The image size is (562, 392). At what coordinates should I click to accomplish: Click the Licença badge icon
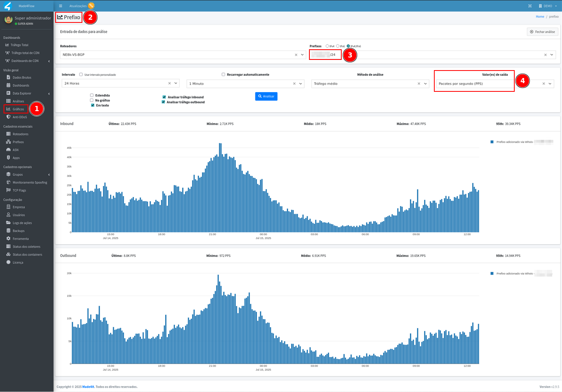click(8, 262)
